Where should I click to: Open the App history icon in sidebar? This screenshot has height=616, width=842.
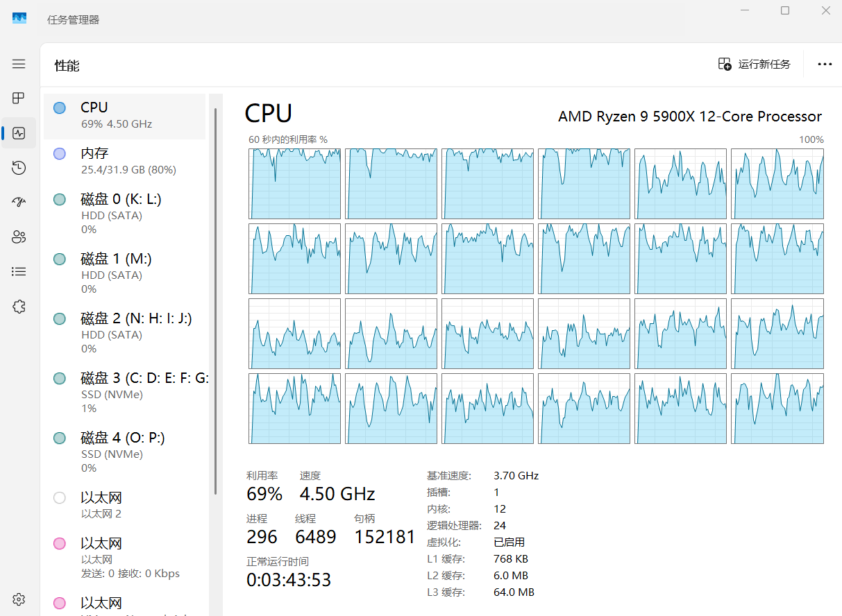point(19,167)
